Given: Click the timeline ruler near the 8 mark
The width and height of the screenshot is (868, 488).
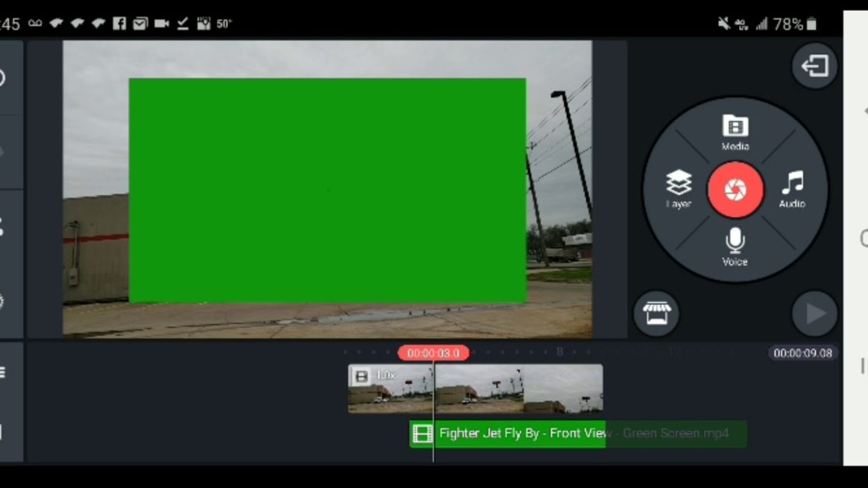Looking at the screenshot, I should coord(559,353).
